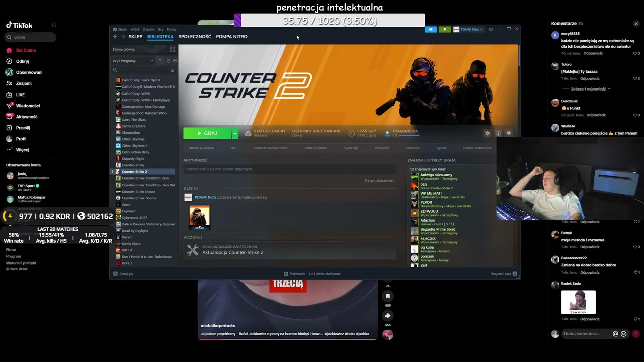Click the activity post text field
Viewport: 644px width, 362px height.
point(290,169)
